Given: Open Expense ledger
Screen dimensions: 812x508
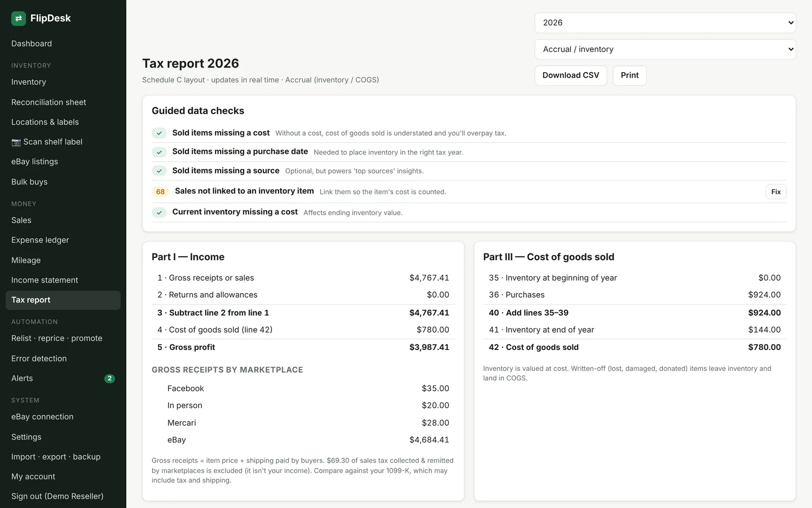Looking at the screenshot, I should click(x=63, y=240).
